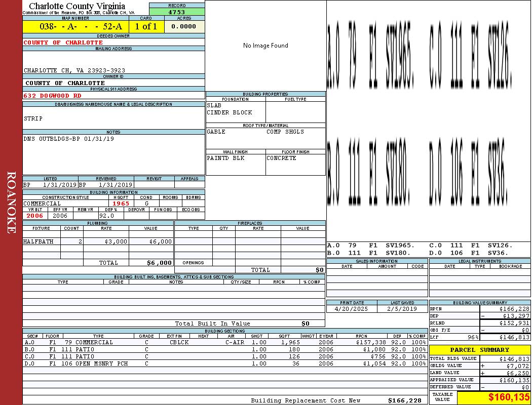The height and width of the screenshot is (405, 532).
Task: Select CBLCK exterior finish in row A.0
Action: click(x=179, y=342)
